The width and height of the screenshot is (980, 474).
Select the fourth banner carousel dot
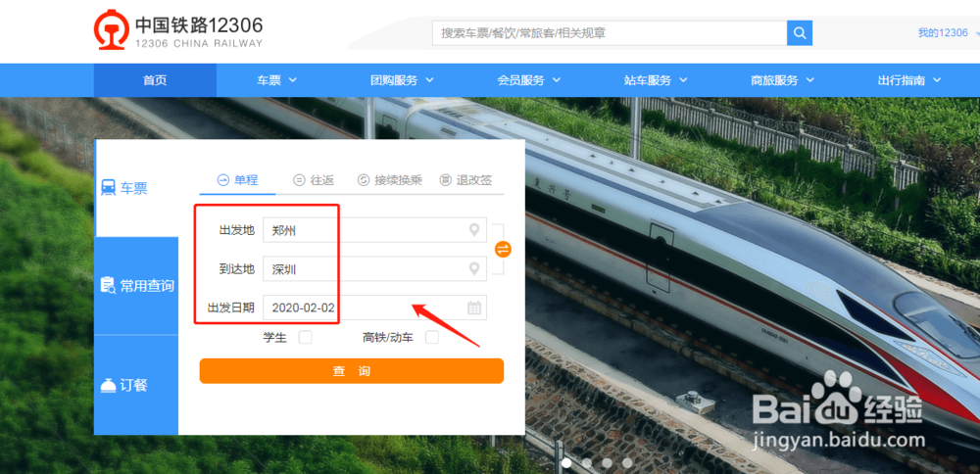point(627,463)
